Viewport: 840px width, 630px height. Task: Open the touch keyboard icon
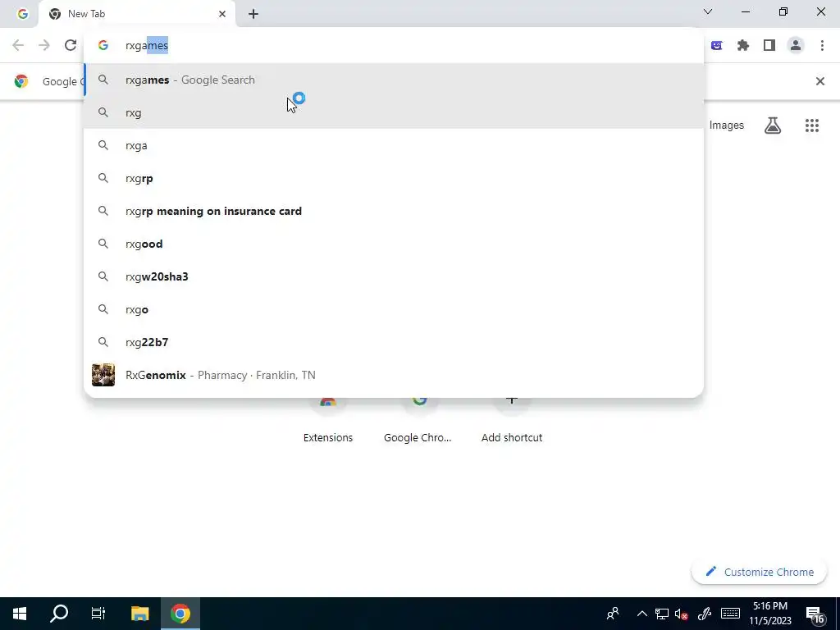(x=730, y=614)
